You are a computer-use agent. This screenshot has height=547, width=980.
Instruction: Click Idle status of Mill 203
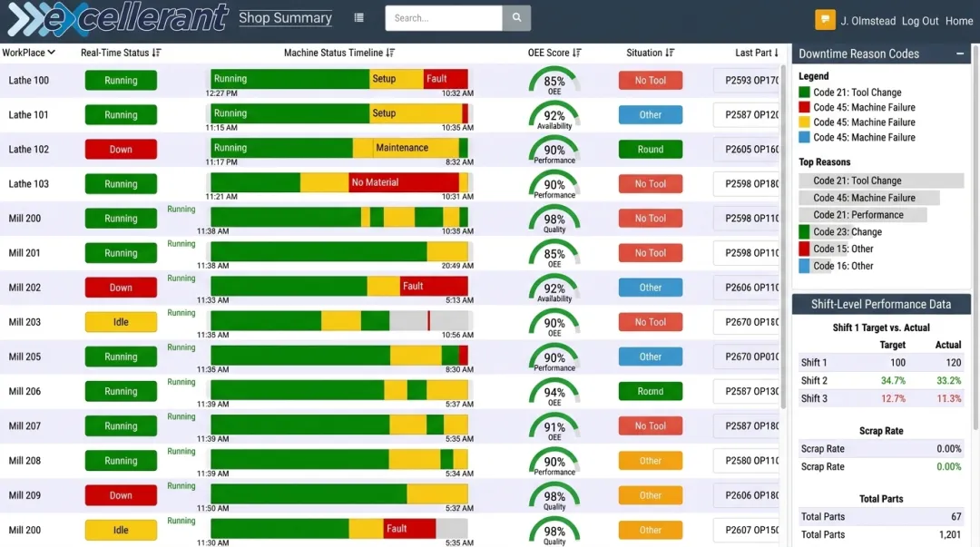click(121, 322)
